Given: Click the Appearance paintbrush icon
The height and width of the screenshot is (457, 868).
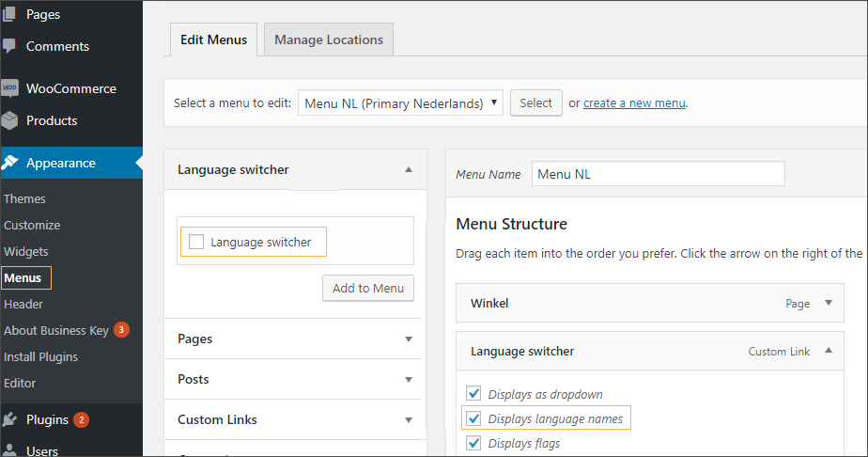Looking at the screenshot, I should (x=9, y=163).
